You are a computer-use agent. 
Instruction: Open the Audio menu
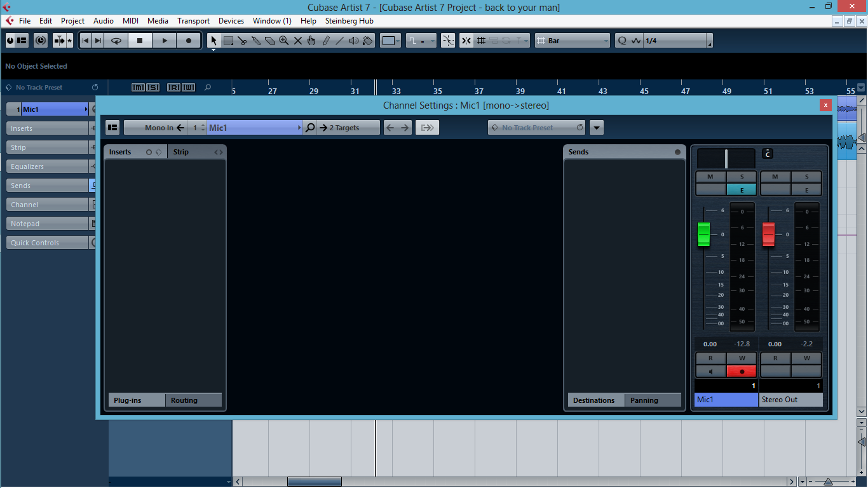[104, 21]
